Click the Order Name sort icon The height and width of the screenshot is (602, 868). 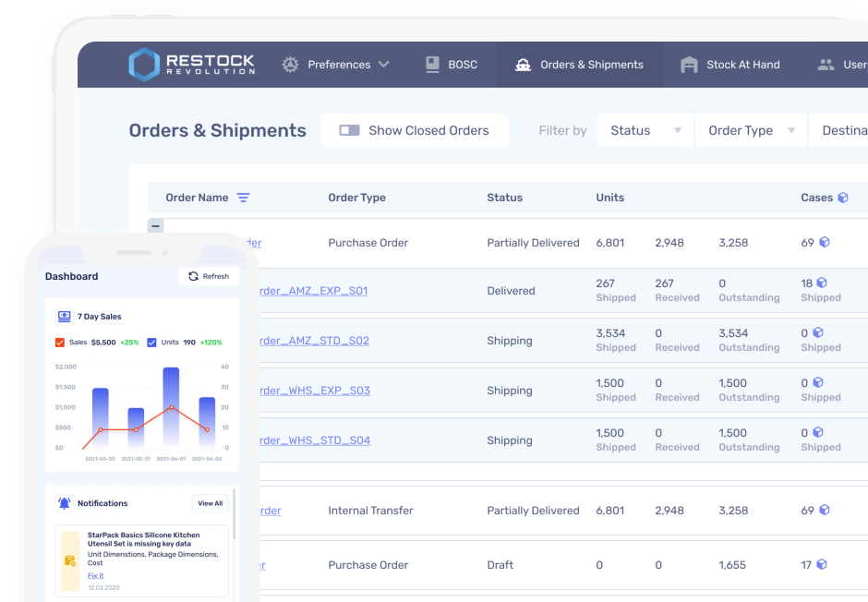pyautogui.click(x=243, y=198)
